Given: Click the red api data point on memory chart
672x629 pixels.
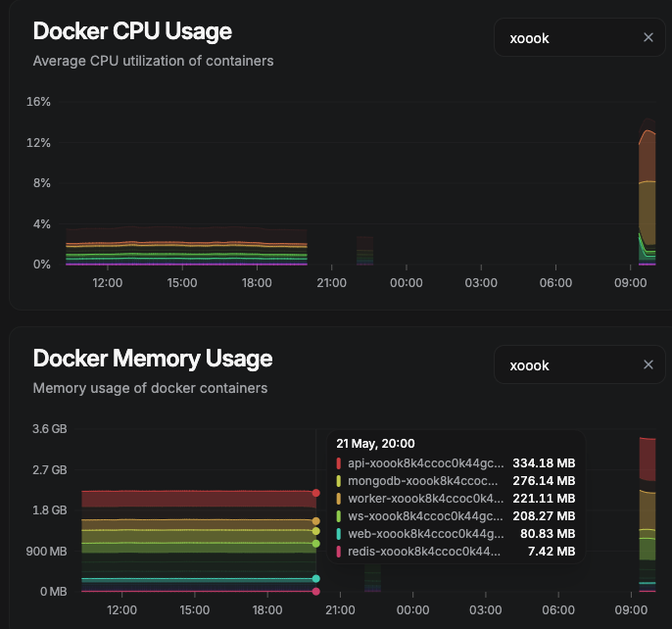Looking at the screenshot, I should pyautogui.click(x=315, y=493).
